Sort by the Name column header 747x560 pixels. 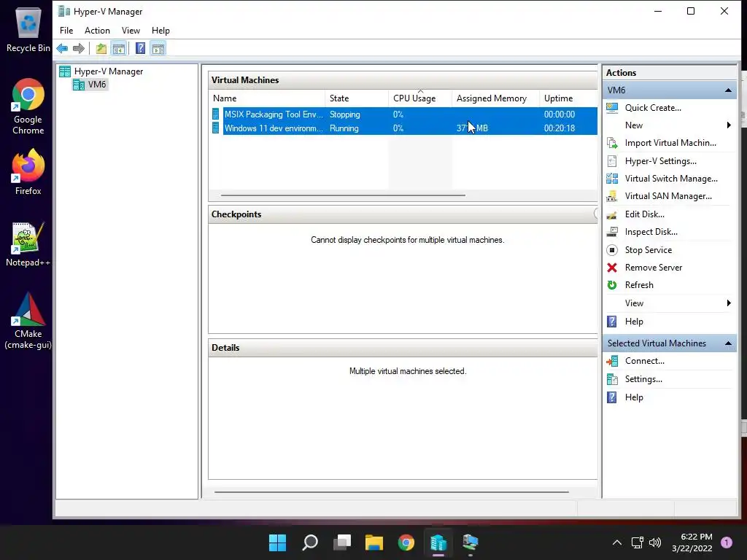click(x=267, y=98)
